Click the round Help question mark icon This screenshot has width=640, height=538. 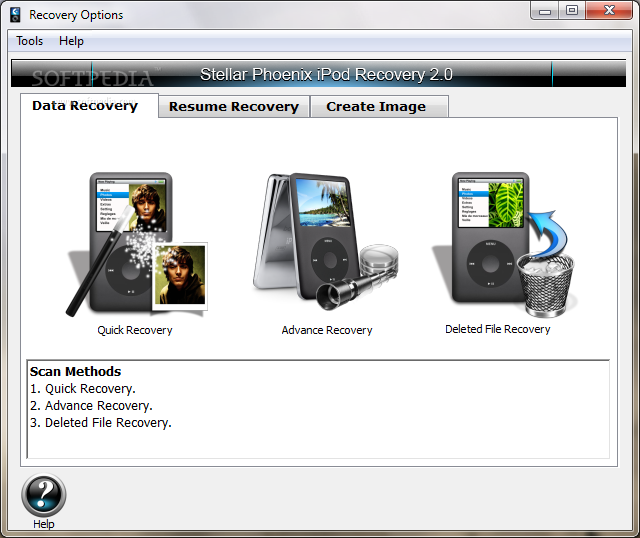point(44,495)
